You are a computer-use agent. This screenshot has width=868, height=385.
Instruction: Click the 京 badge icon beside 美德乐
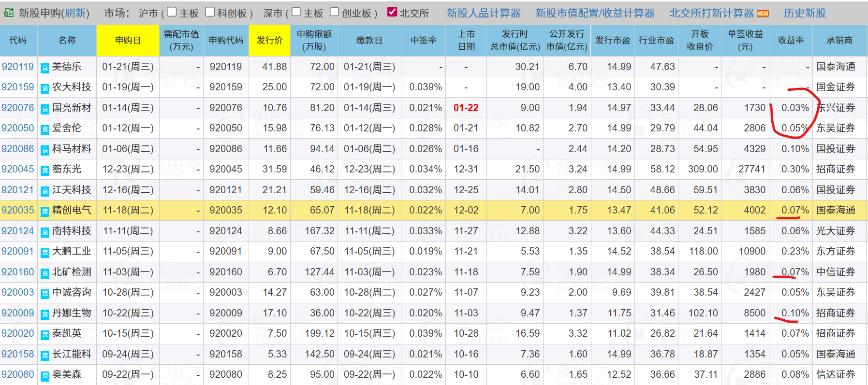[x=45, y=68]
